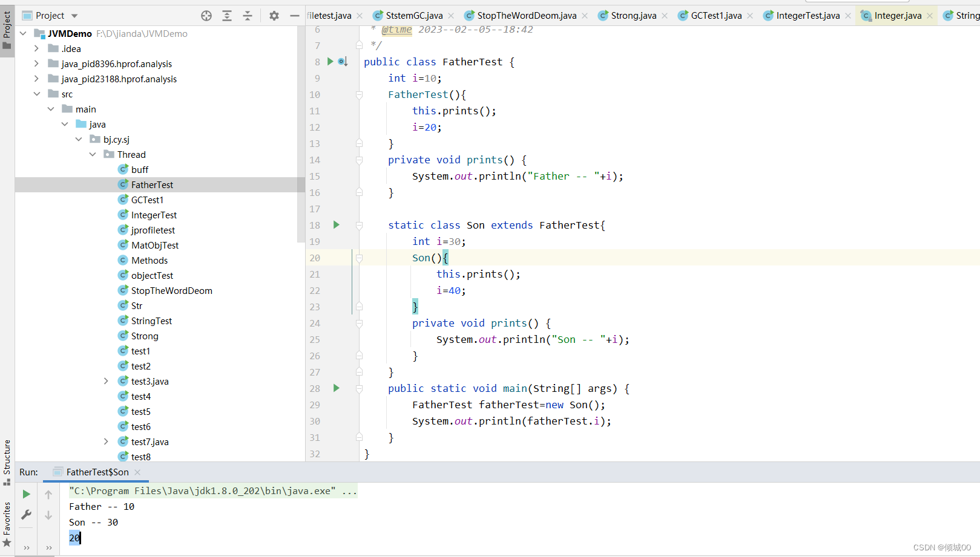Collapse the main folder

tap(51, 109)
